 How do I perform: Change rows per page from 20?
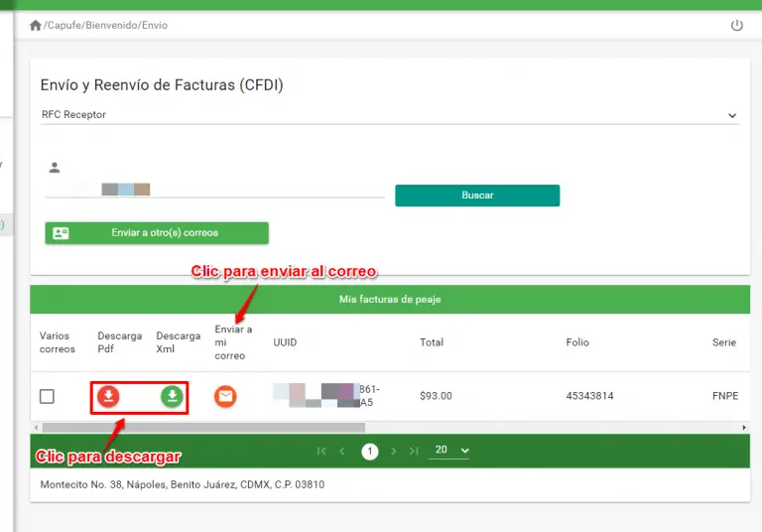tap(451, 451)
